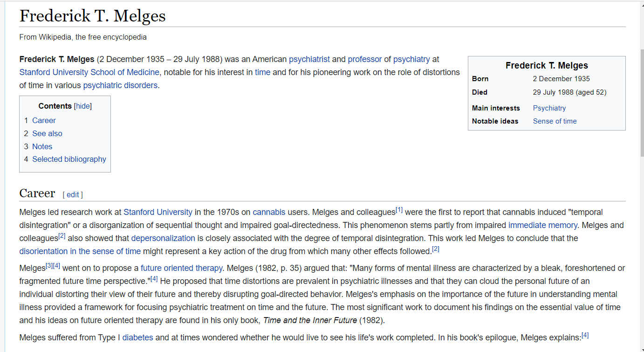Jump to See also in contents

pyautogui.click(x=47, y=133)
